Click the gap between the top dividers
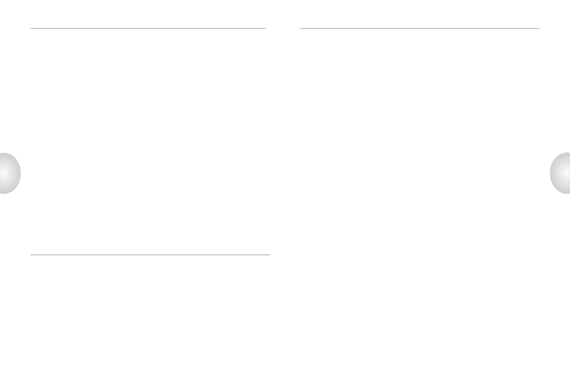The height and width of the screenshot is (392, 570). click(x=283, y=28)
